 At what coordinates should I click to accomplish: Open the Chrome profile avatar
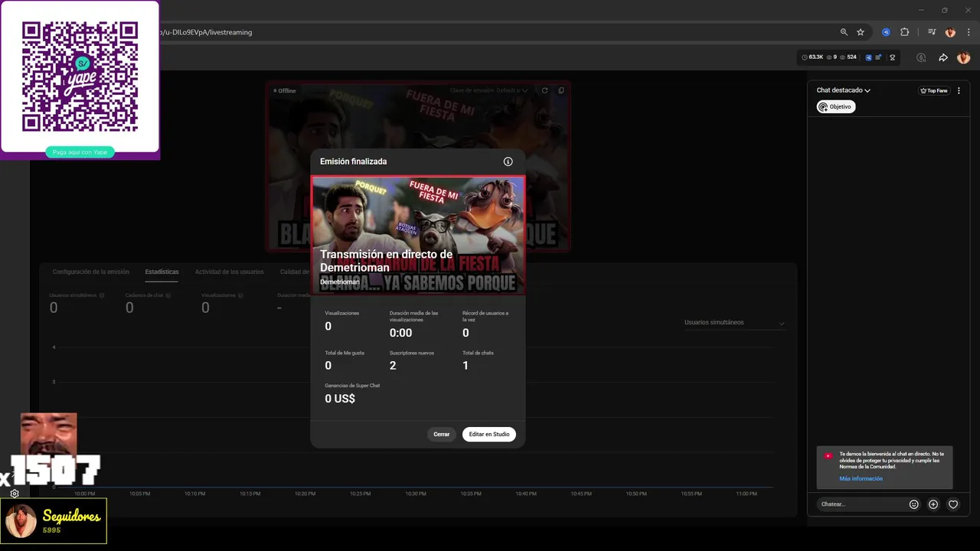[x=950, y=32]
